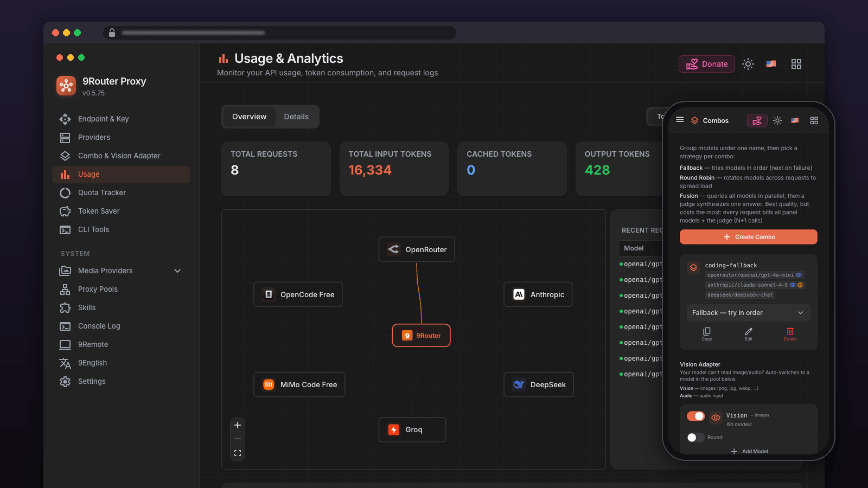Screen dimensions: 868x488
Task: Open Proxy Pools page
Action: (x=121, y=289)
